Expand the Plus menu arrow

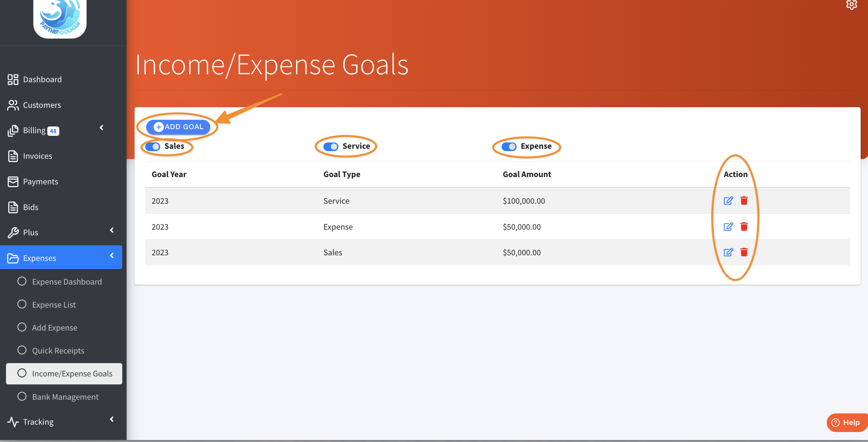(112, 230)
